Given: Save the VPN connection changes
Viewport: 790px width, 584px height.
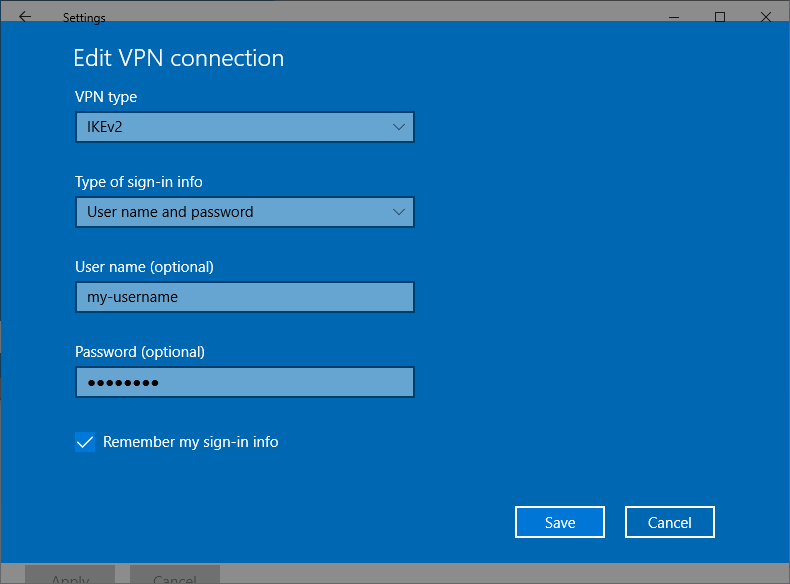Looking at the screenshot, I should click(x=560, y=522).
